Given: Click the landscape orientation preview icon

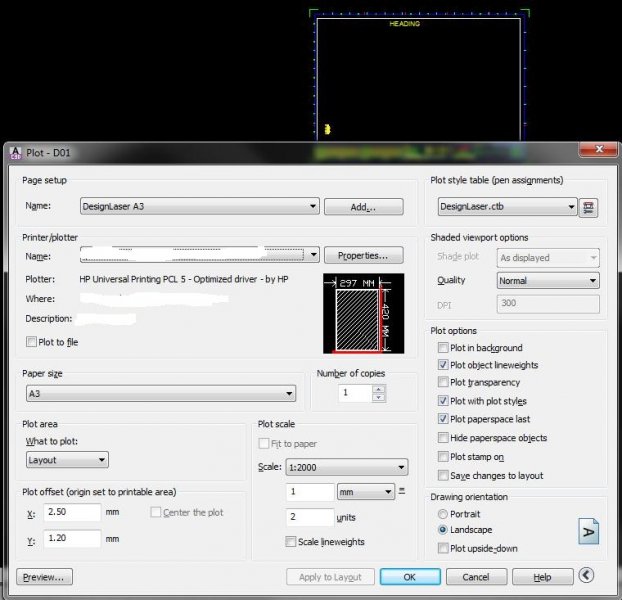Looking at the screenshot, I should pos(588,532).
